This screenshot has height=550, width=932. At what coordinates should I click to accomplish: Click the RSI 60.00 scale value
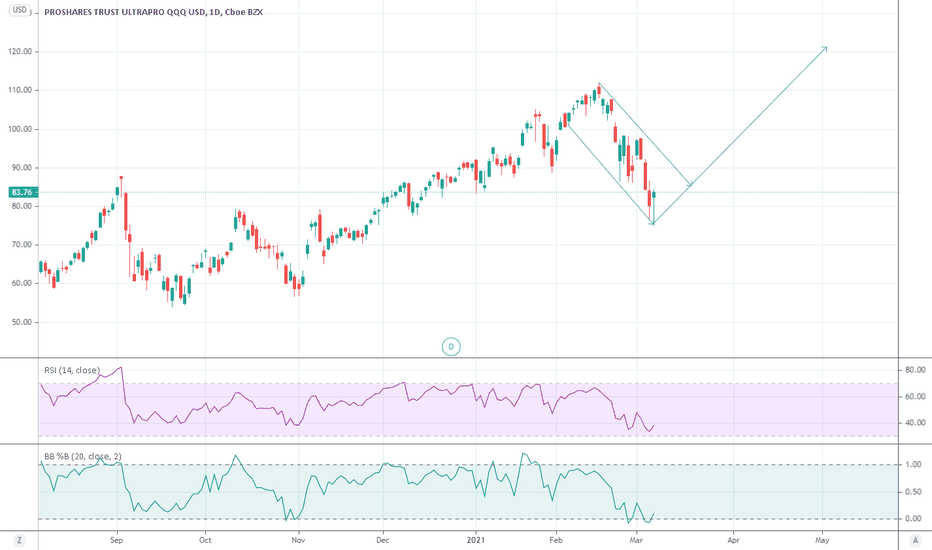click(915, 397)
